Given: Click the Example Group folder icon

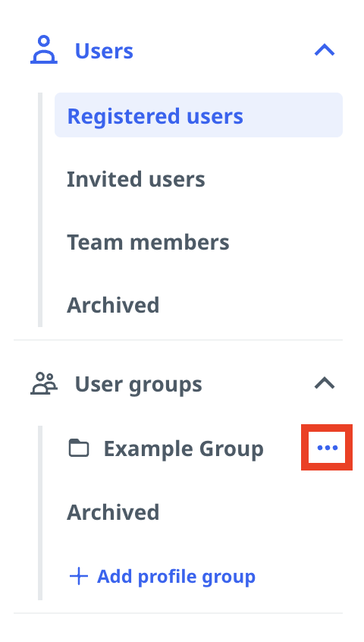Looking at the screenshot, I should pos(79,448).
